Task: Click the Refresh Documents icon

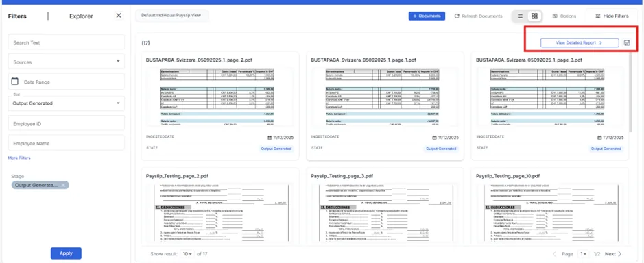Action: [x=457, y=16]
